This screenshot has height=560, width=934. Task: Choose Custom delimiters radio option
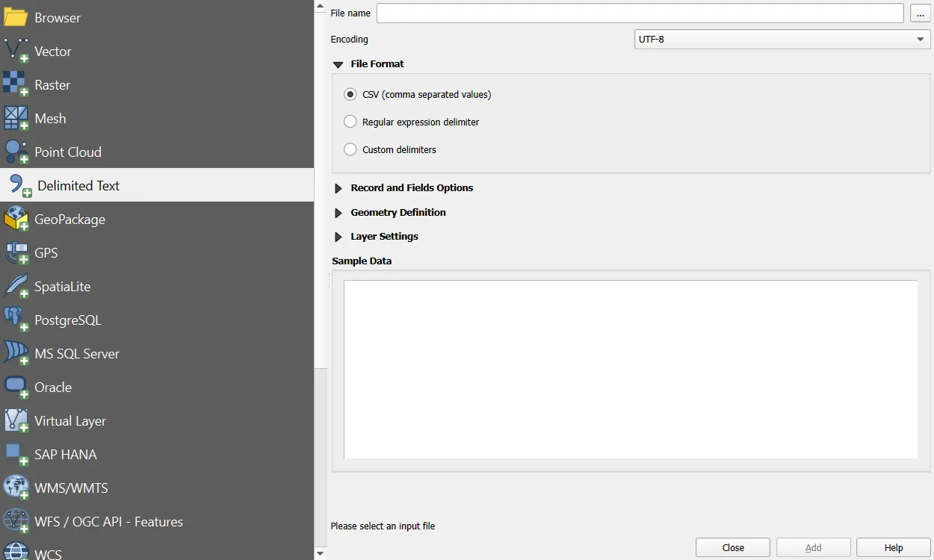click(x=390, y=149)
